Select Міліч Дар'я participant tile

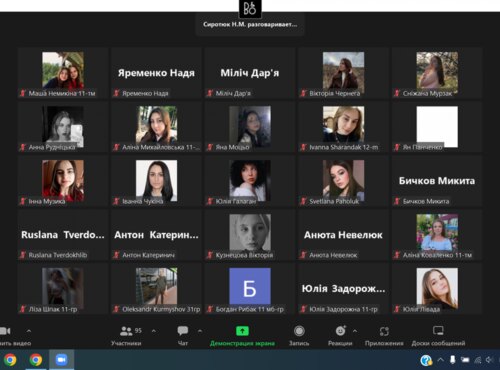[250, 73]
